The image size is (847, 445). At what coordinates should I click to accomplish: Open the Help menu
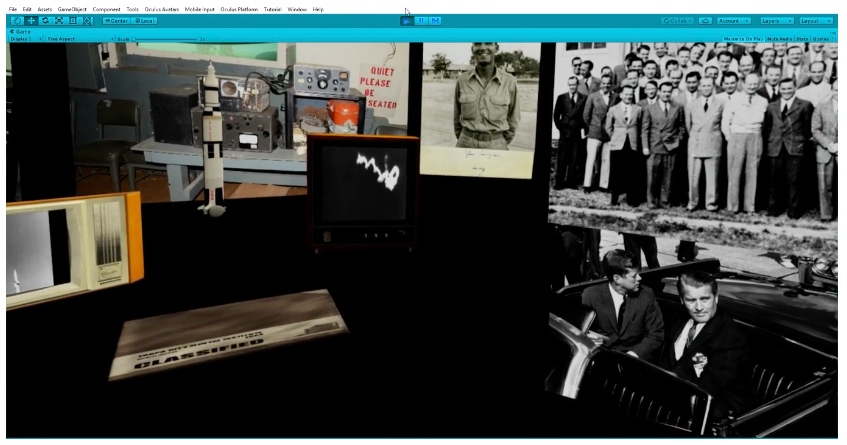coord(318,9)
